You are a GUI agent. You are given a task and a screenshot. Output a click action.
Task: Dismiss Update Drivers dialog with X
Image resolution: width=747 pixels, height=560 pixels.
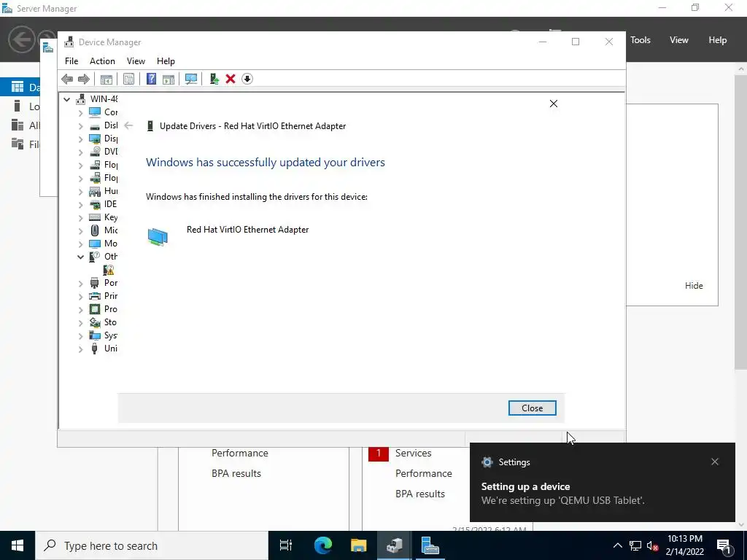(554, 104)
